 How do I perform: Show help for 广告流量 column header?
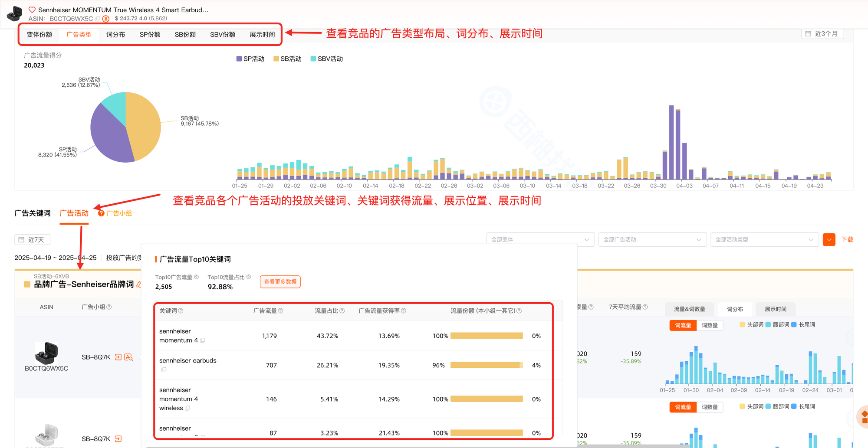click(280, 311)
